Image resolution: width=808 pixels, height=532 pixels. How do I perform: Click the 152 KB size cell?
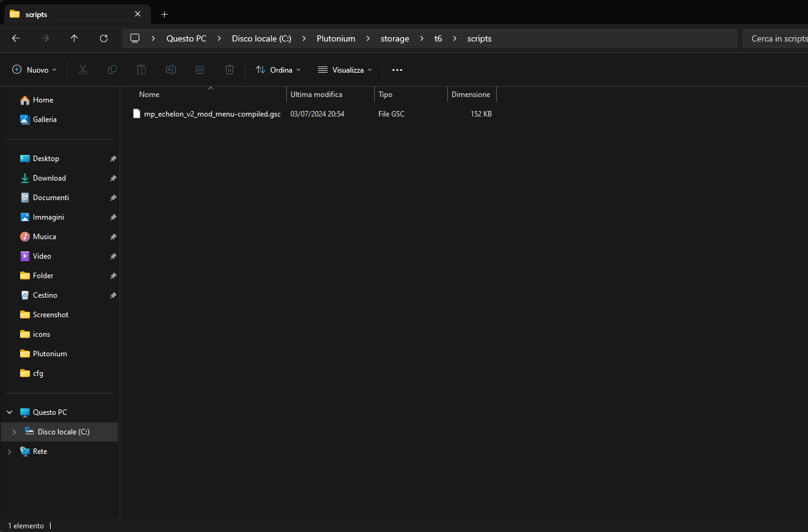pyautogui.click(x=481, y=114)
